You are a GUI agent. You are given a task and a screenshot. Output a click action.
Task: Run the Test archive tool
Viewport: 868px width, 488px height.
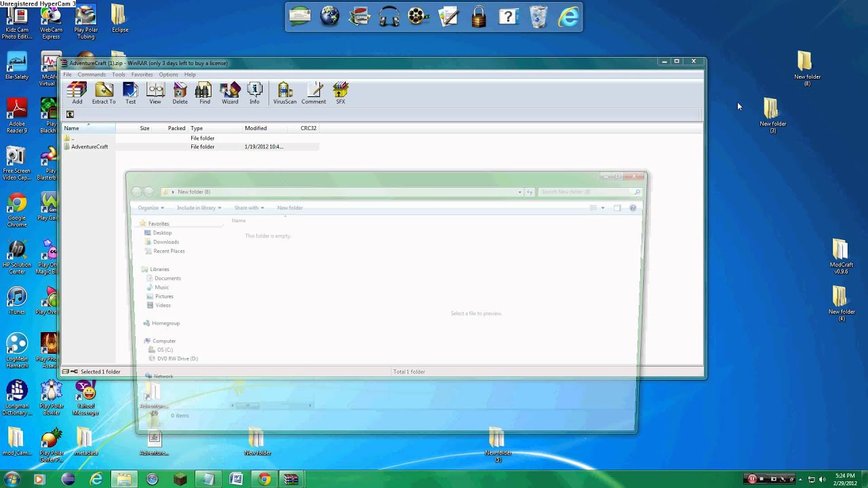[130, 93]
